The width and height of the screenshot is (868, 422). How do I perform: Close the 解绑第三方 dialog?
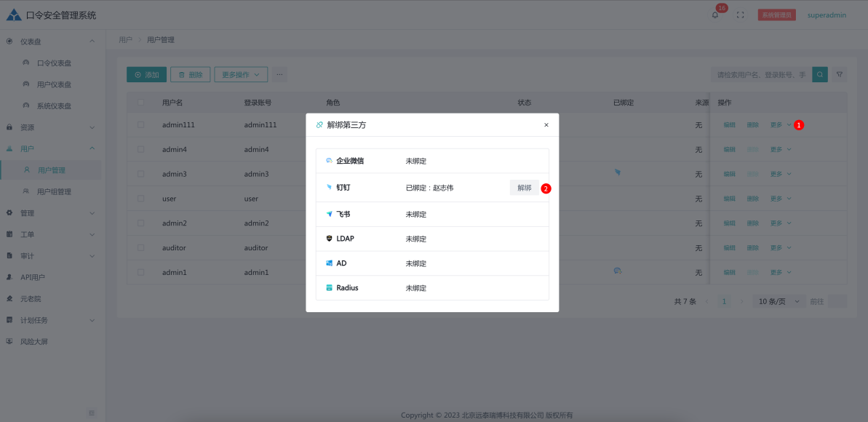pyautogui.click(x=546, y=125)
